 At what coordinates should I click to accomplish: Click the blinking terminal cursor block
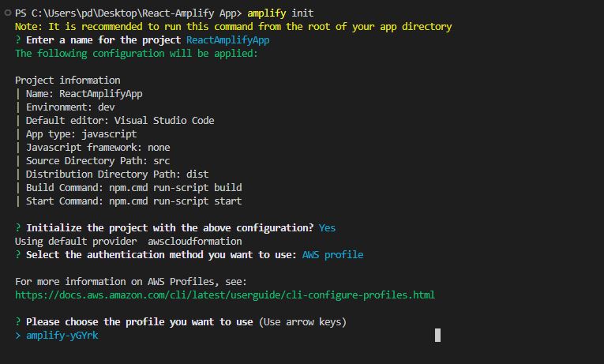[x=437, y=336]
